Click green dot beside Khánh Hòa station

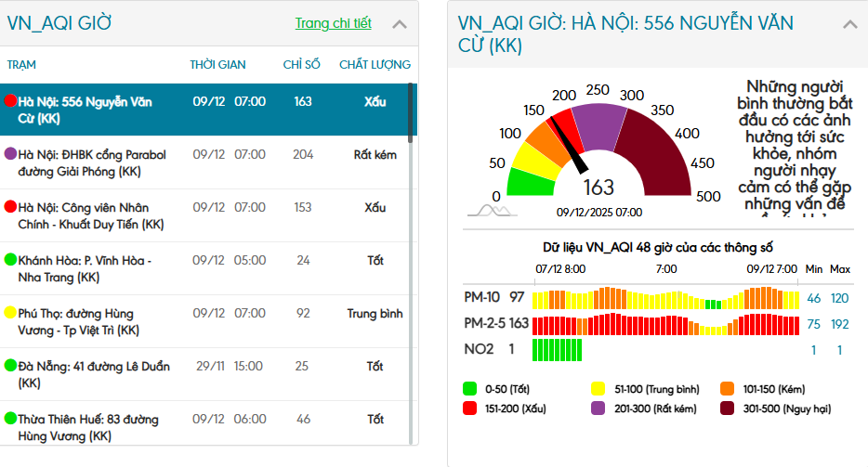click(x=11, y=260)
